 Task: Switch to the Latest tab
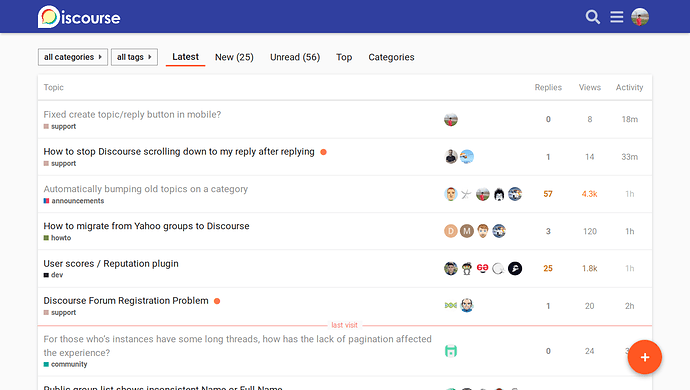click(x=185, y=57)
